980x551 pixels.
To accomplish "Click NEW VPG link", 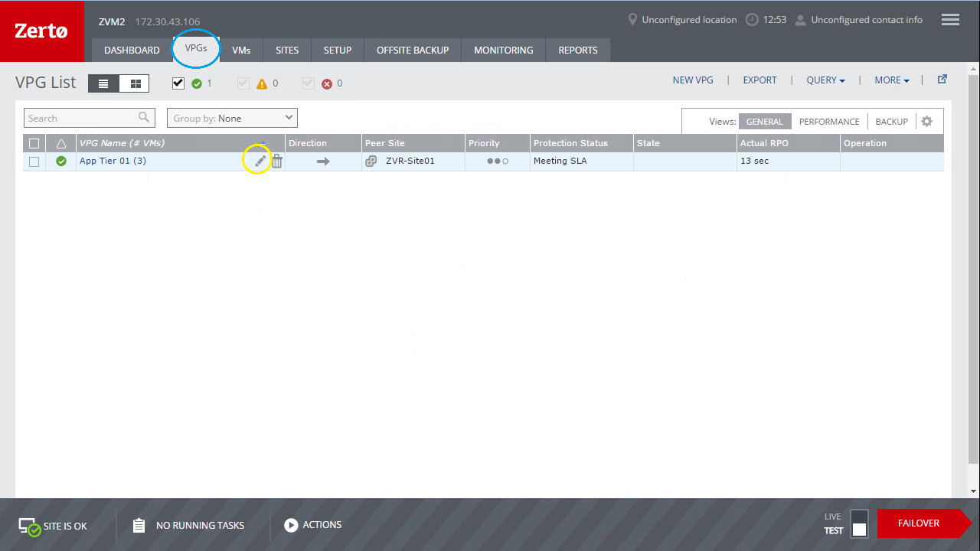I will [693, 80].
